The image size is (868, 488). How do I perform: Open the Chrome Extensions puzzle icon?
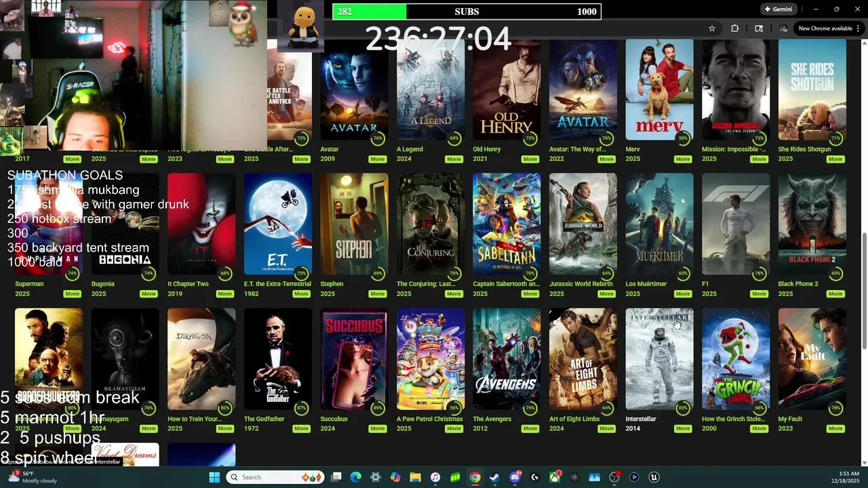[x=734, y=28]
